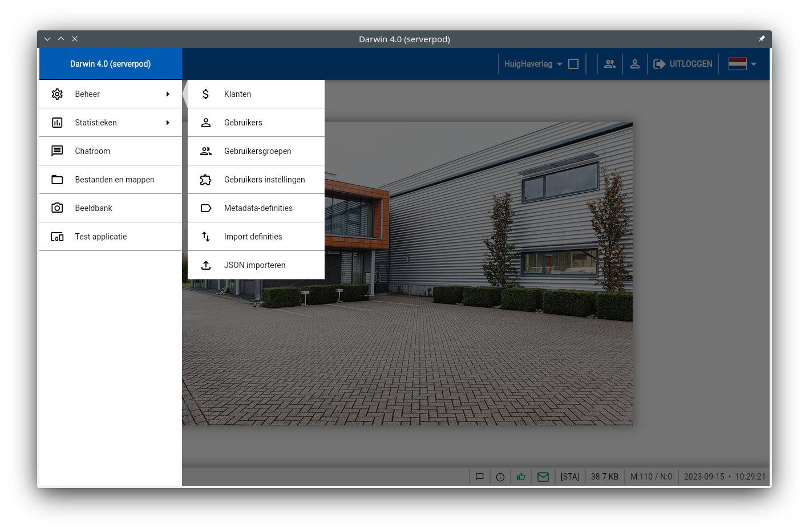Click the thumbs-up icon in status bar
Screen dimensions: 809x532
(x=521, y=477)
